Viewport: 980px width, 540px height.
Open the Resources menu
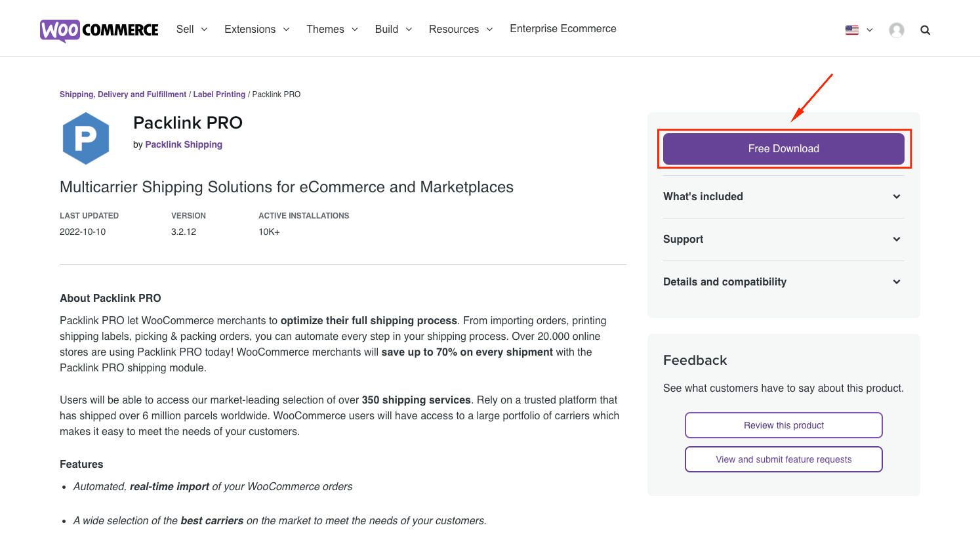click(x=454, y=29)
